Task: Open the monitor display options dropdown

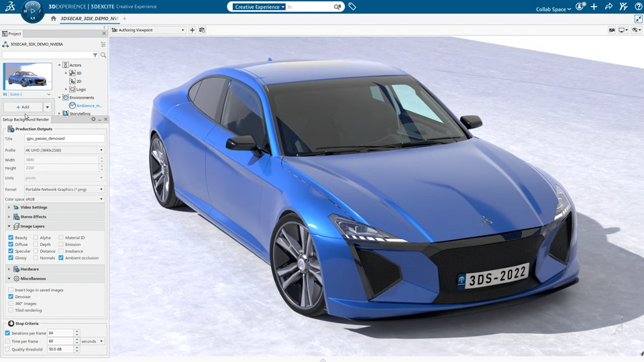Action: [x=623, y=30]
